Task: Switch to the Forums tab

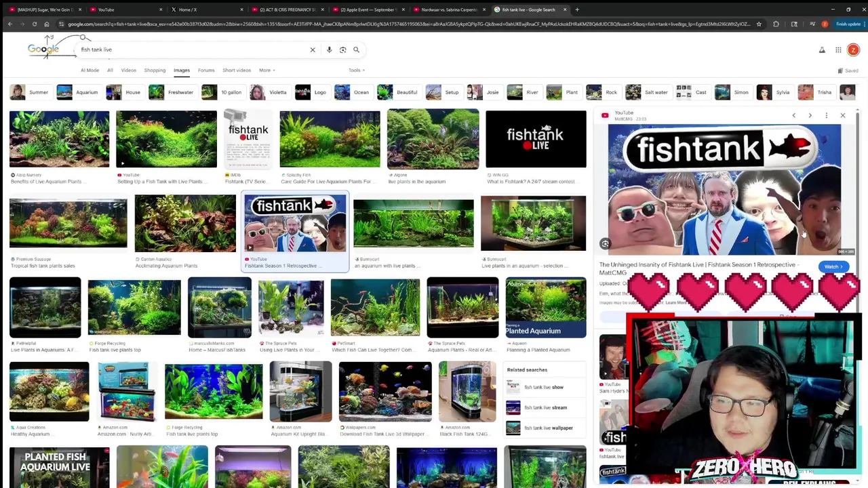Action: [206, 70]
